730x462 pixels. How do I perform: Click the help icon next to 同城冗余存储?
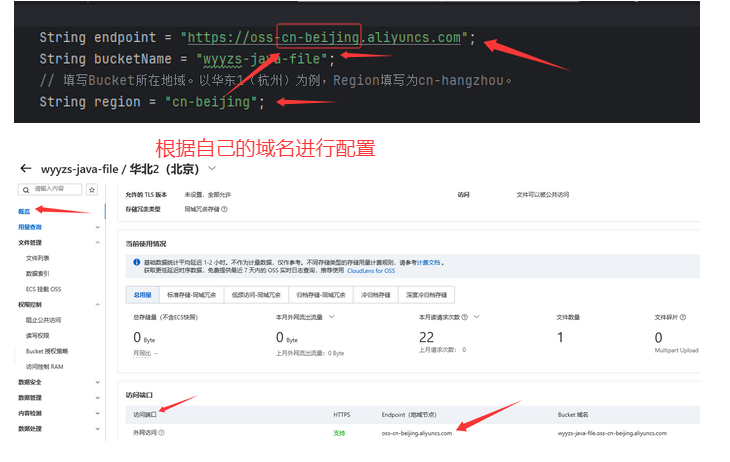tap(224, 209)
